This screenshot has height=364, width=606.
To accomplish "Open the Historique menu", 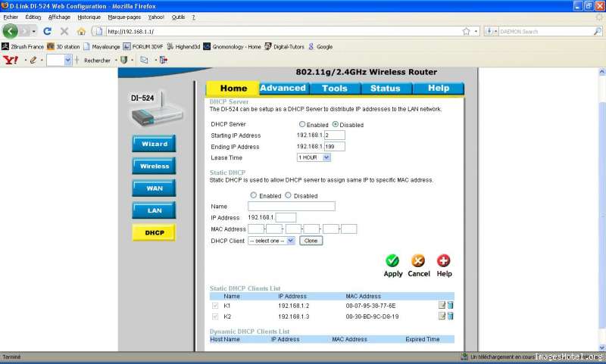I will [89, 17].
